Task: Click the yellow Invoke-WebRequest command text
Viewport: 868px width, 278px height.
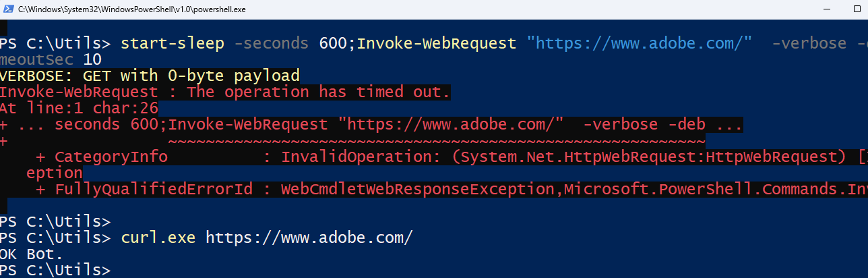Action: coord(436,43)
